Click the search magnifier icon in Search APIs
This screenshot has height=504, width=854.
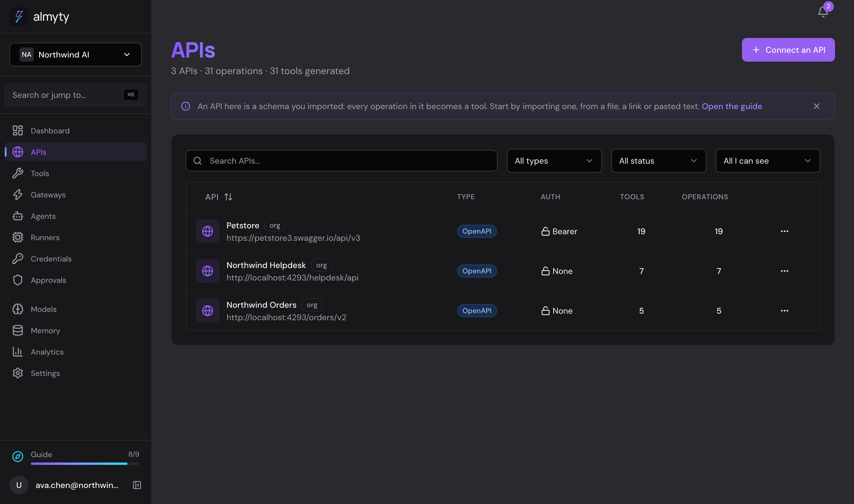coord(197,161)
